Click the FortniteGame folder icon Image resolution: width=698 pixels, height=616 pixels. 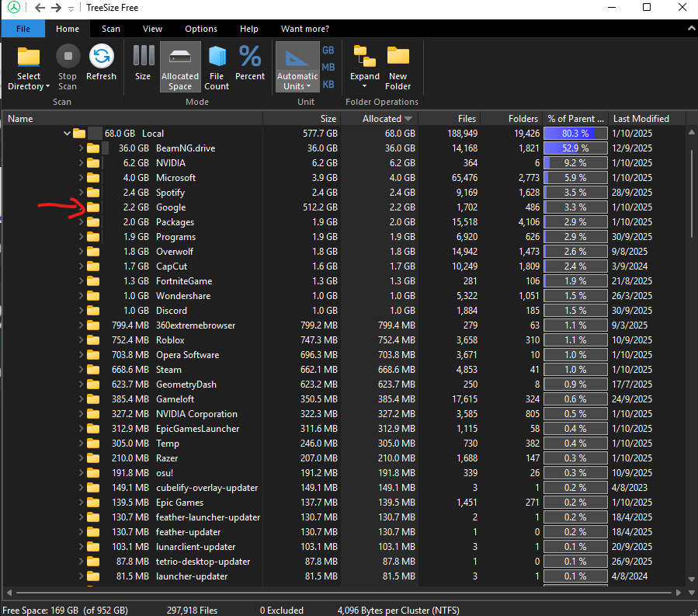pyautogui.click(x=93, y=281)
